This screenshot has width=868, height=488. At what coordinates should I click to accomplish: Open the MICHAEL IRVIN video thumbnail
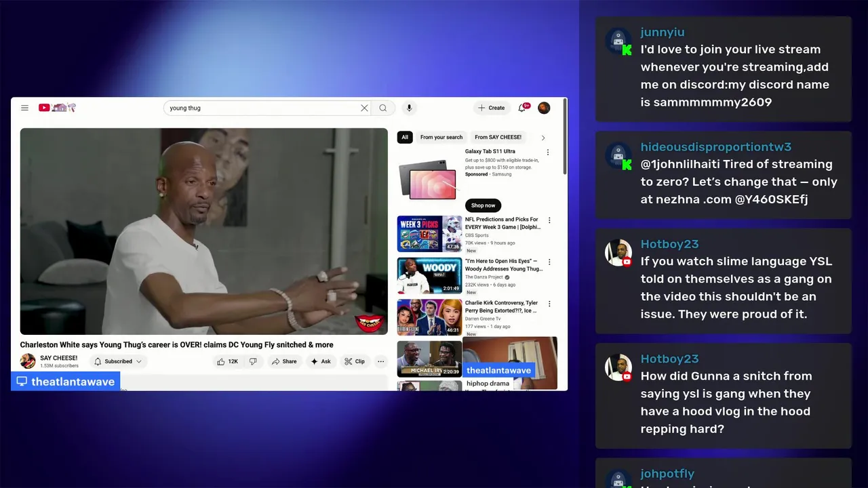[x=429, y=359]
